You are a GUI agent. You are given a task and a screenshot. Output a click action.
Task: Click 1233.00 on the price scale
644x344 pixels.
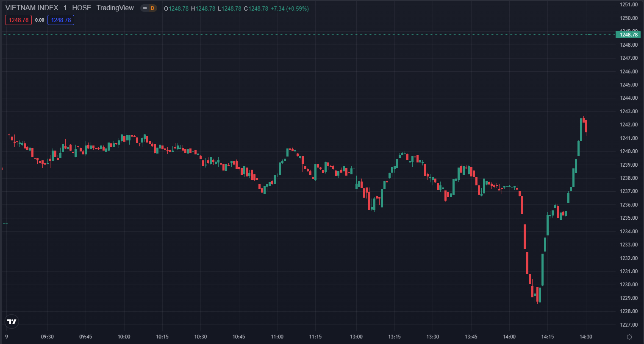point(629,245)
